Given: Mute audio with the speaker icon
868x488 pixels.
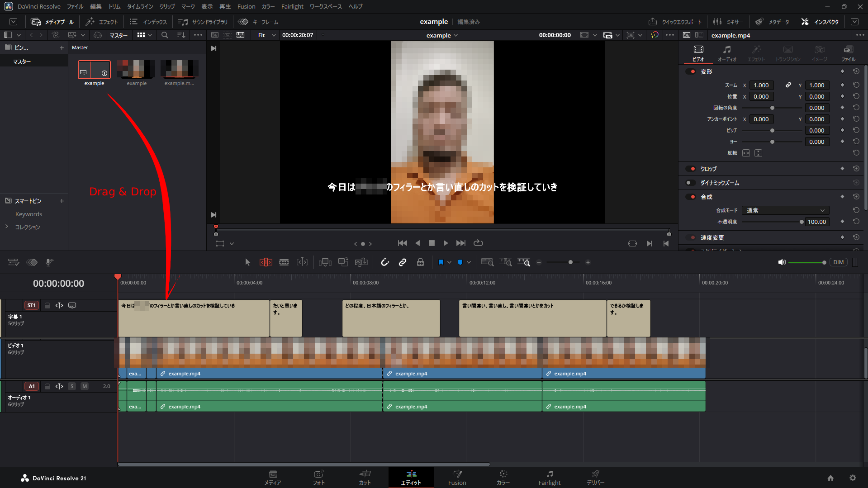Looking at the screenshot, I should [x=782, y=262].
